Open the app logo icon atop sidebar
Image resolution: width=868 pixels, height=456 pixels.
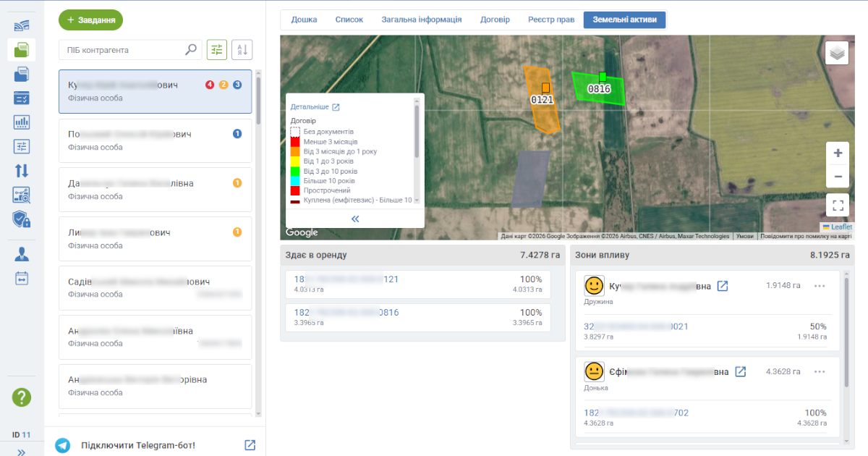[x=22, y=25]
